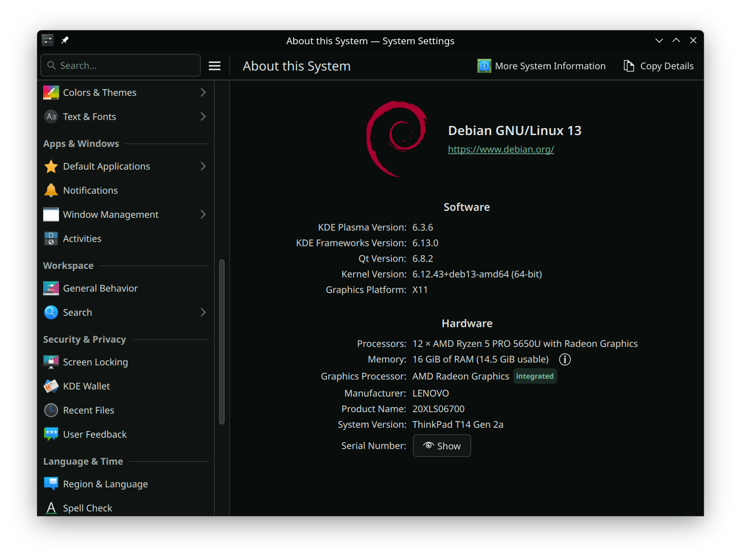Open Colors & Themes settings
This screenshot has width=741, height=560.
(125, 92)
